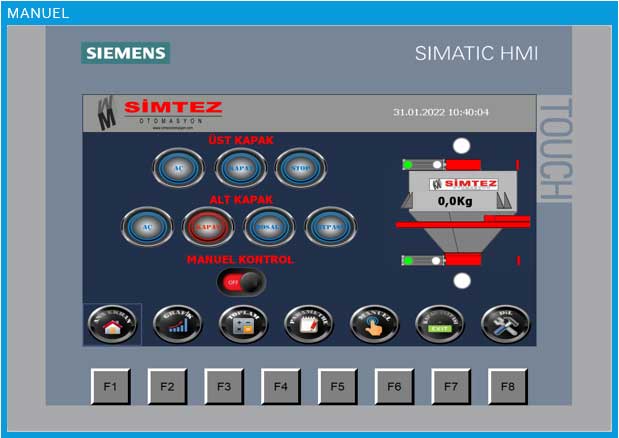Screen dimensions: 619x438
Task: Click the AÇ button under ALT KAPAK
Action: pyautogui.click(x=147, y=227)
